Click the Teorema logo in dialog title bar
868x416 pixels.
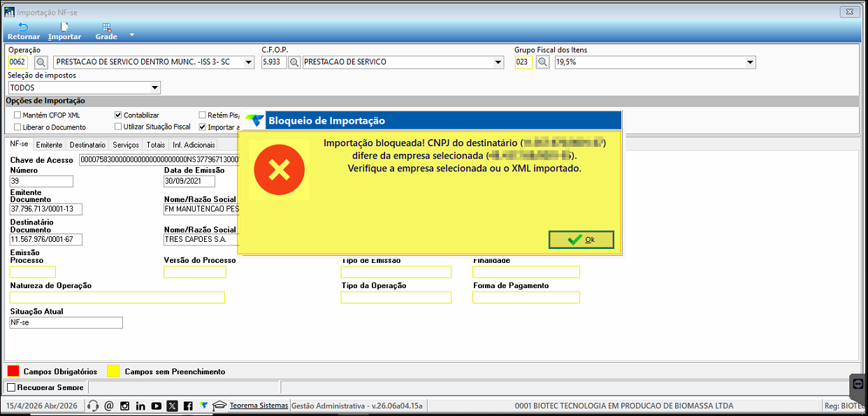(x=255, y=120)
